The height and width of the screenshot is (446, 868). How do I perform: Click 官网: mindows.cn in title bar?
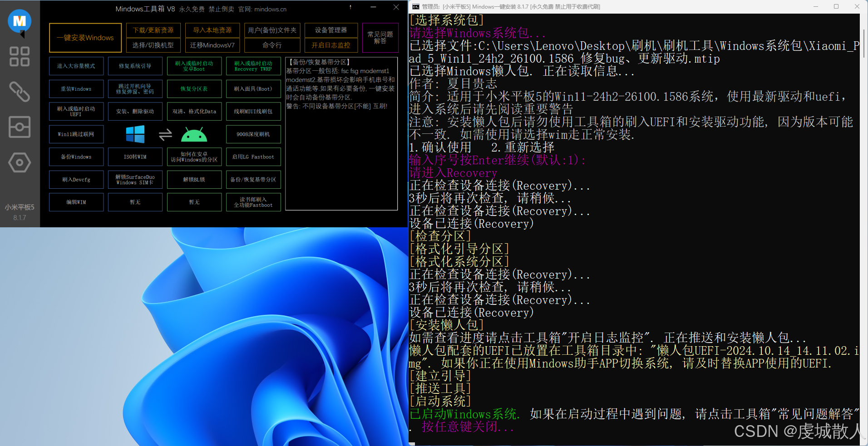[x=262, y=9]
